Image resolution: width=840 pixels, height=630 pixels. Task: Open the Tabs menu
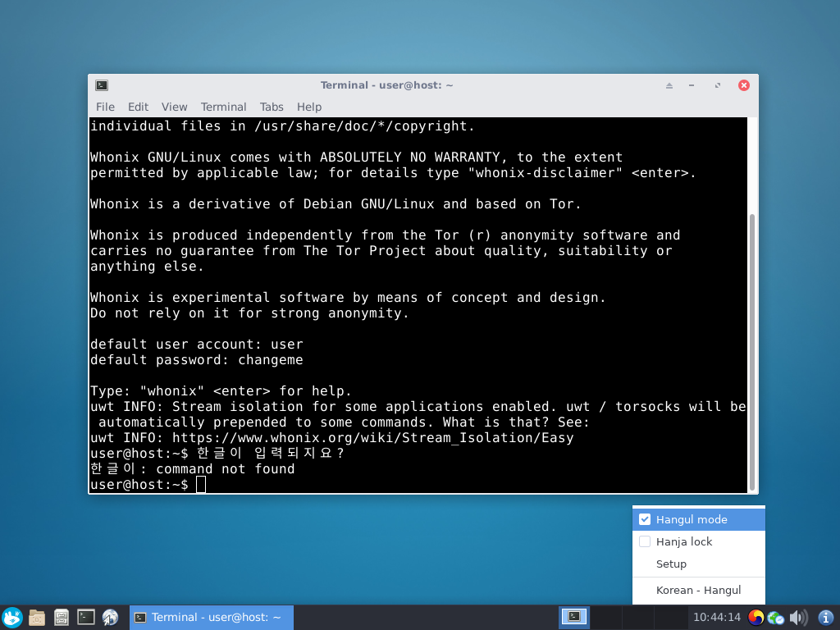click(x=272, y=107)
